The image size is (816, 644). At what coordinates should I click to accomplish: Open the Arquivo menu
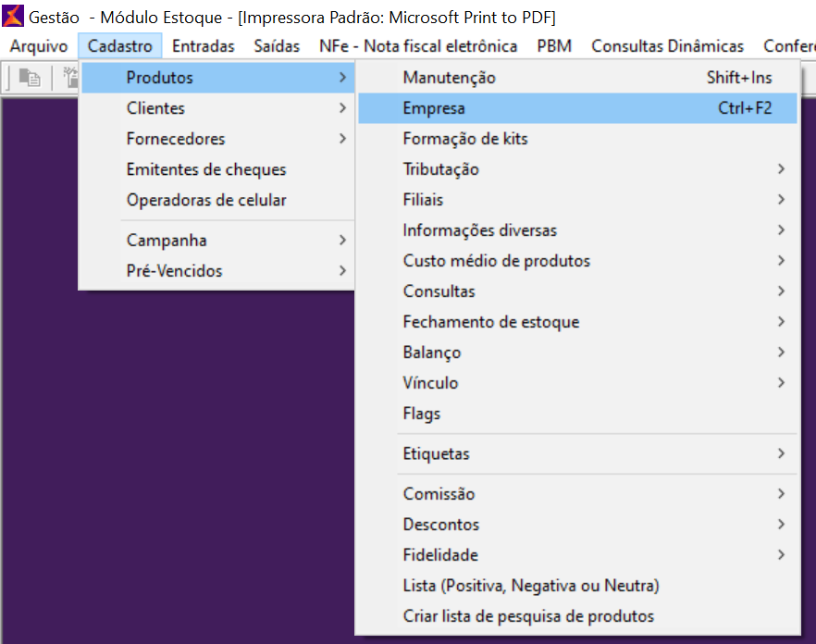39,46
